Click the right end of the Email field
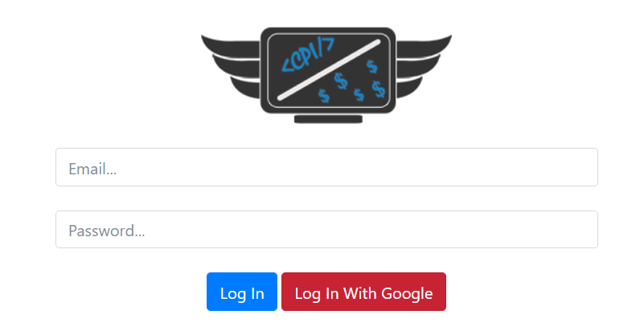Image resolution: width=644 pixels, height=327 pixels. click(x=583, y=167)
